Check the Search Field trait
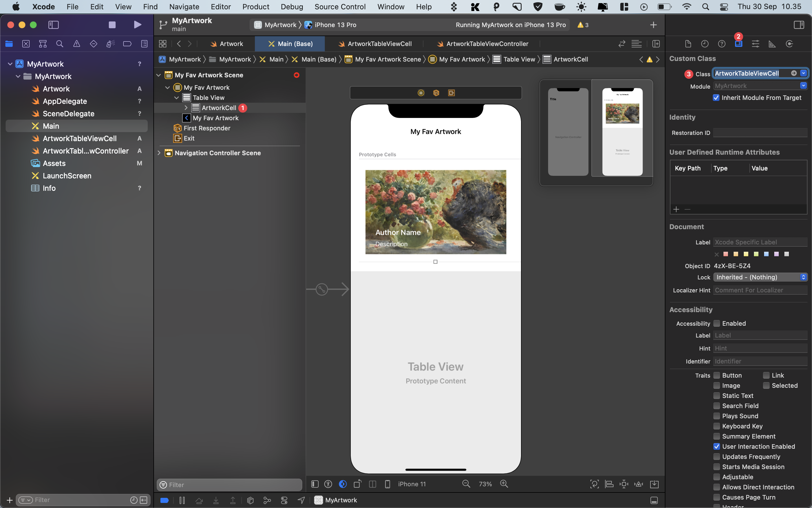Viewport: 812px width, 508px height. 716,406
